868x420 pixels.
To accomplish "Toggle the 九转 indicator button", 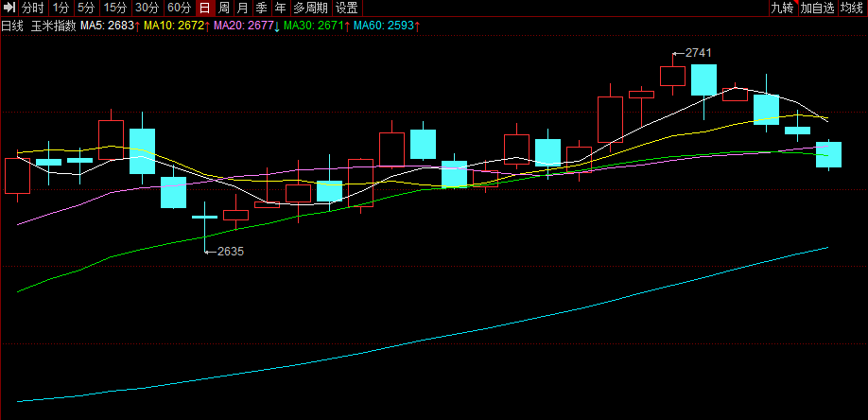I will point(783,8).
